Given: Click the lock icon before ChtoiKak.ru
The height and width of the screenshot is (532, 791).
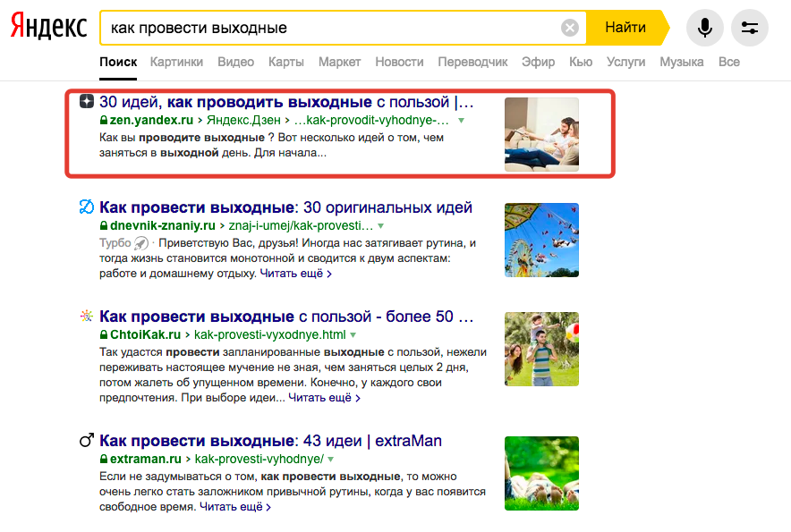Looking at the screenshot, I should click(x=104, y=334).
